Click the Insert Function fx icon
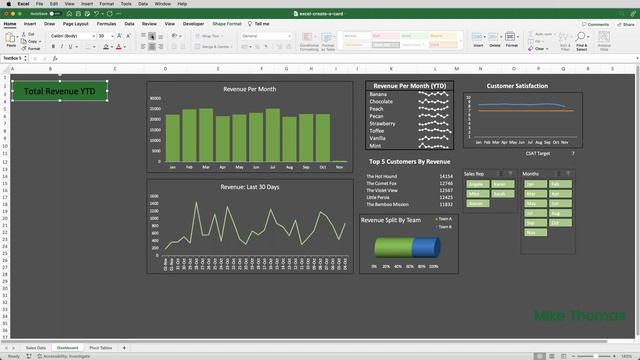This screenshot has width=640, height=360. (55, 58)
